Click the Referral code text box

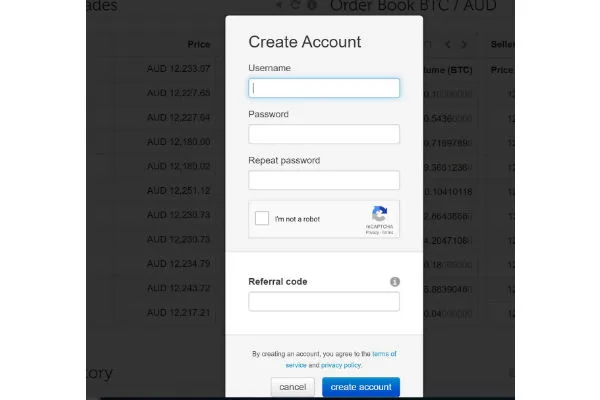(x=324, y=302)
